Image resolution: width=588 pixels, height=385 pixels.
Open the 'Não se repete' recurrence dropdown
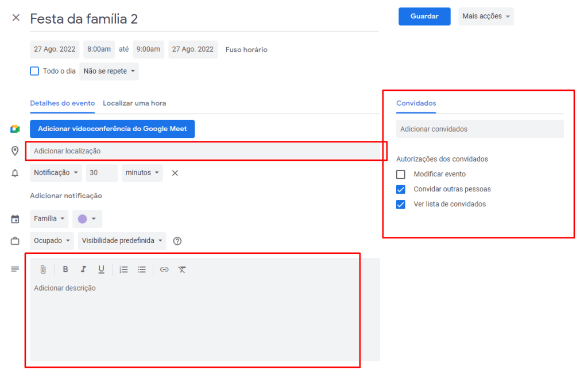pyautogui.click(x=109, y=71)
